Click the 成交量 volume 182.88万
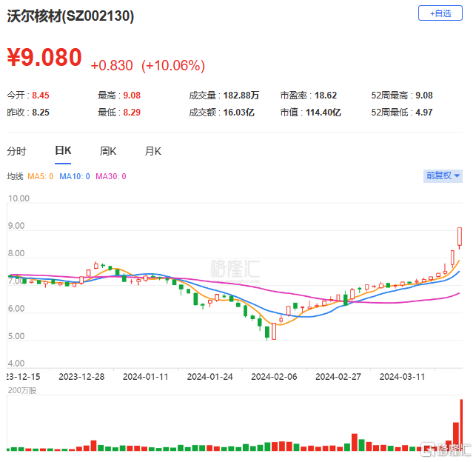476x462 pixels. [241, 96]
